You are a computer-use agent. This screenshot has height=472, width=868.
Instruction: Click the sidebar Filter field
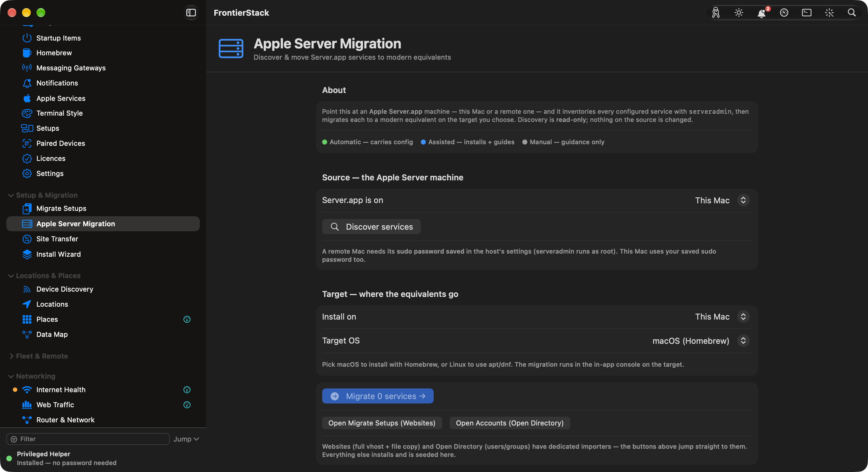pyautogui.click(x=88, y=439)
